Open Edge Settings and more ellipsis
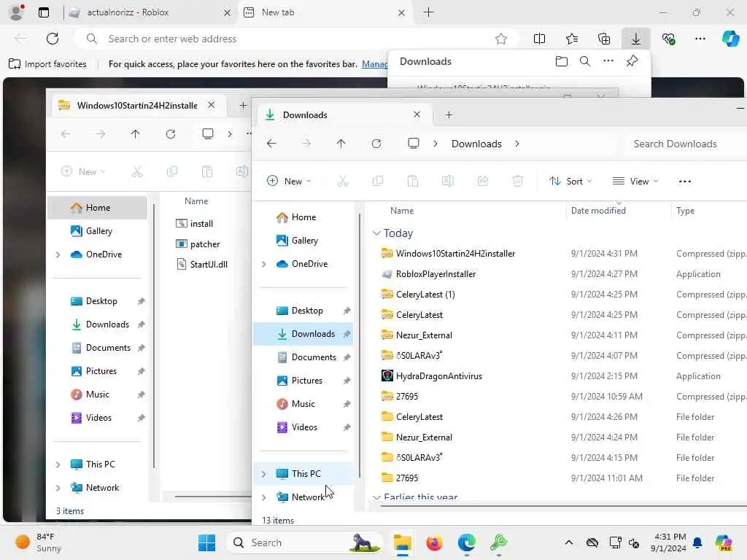This screenshot has width=747, height=560. click(700, 39)
